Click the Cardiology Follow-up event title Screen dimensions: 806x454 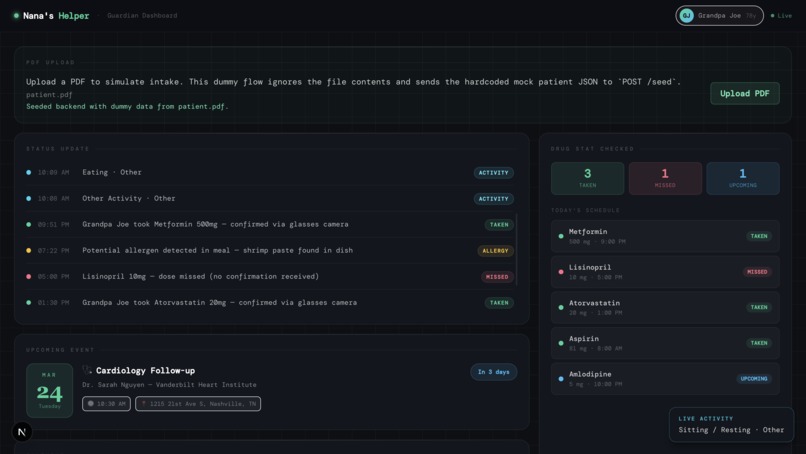(x=145, y=370)
